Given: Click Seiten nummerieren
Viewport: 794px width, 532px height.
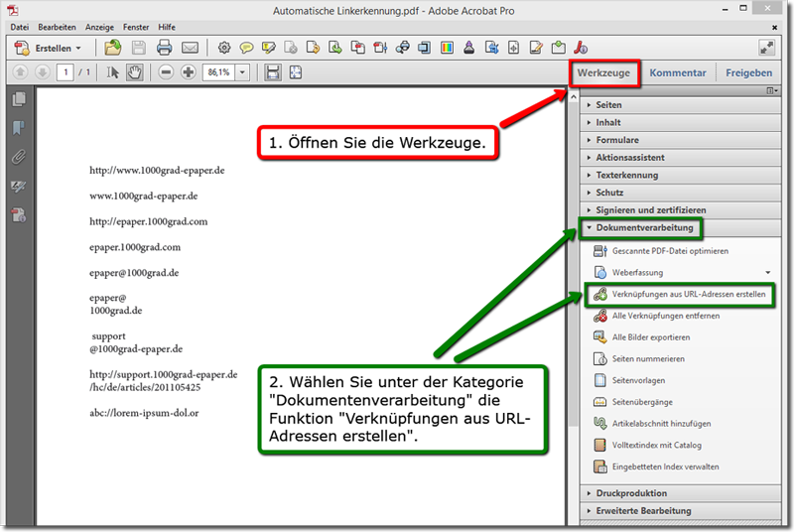Looking at the screenshot, I should 638,359.
